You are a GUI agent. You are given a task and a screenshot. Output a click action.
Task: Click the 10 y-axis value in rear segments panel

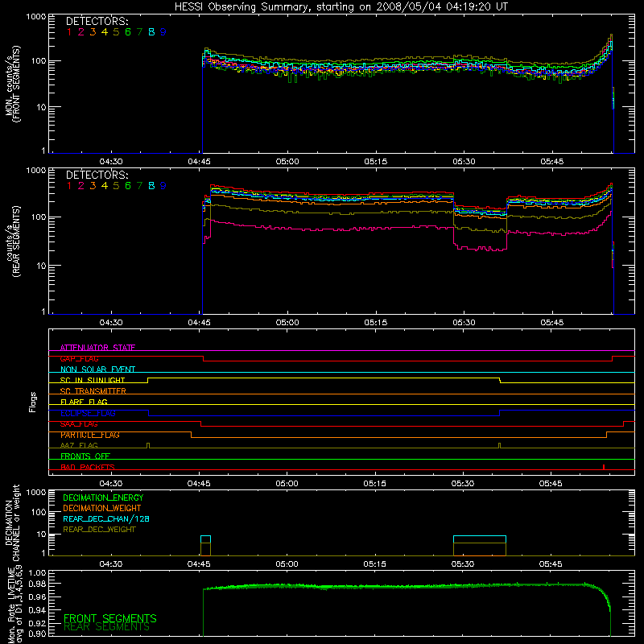41,266
